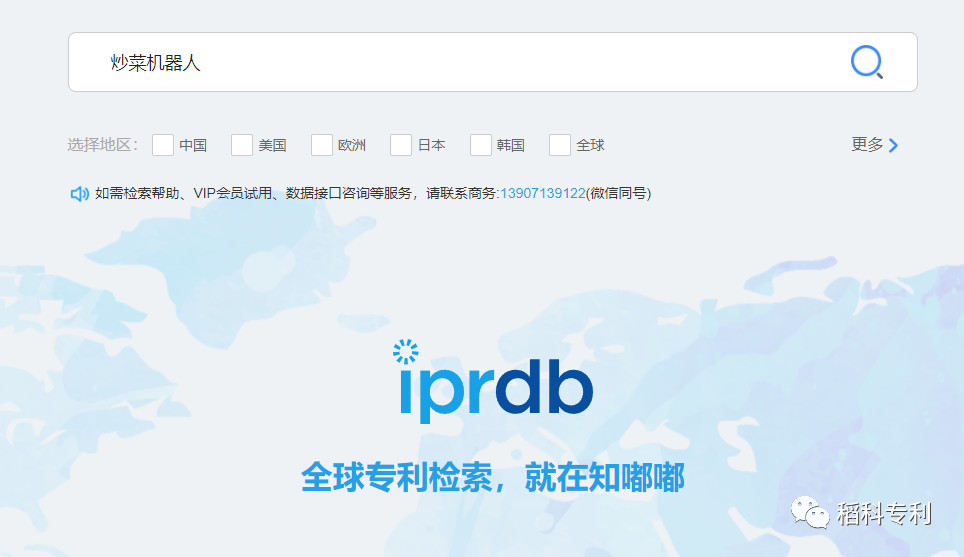
Task: Tick the 日本 region checkbox
Action: [401, 145]
